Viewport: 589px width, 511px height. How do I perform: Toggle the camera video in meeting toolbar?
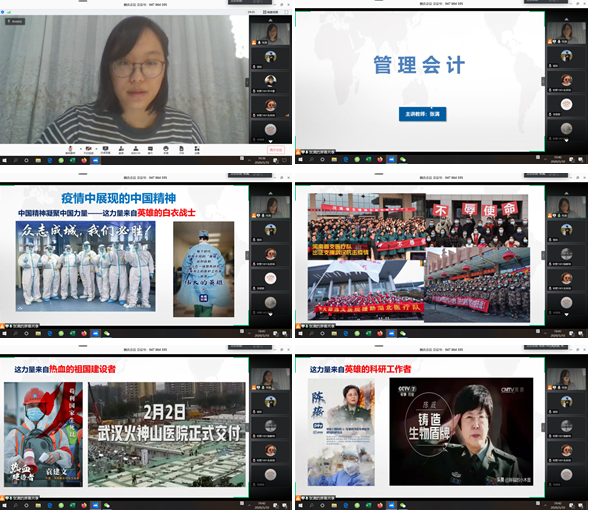coord(89,150)
